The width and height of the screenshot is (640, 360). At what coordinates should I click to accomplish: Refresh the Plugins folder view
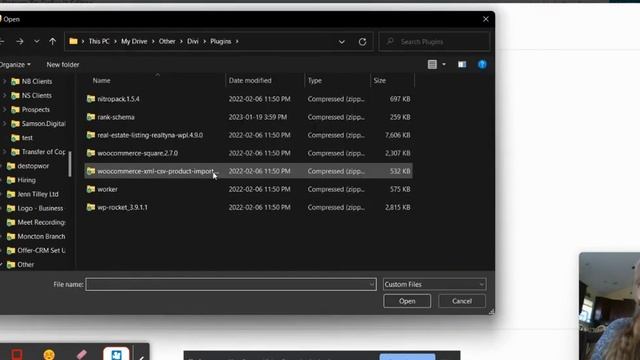(x=362, y=42)
